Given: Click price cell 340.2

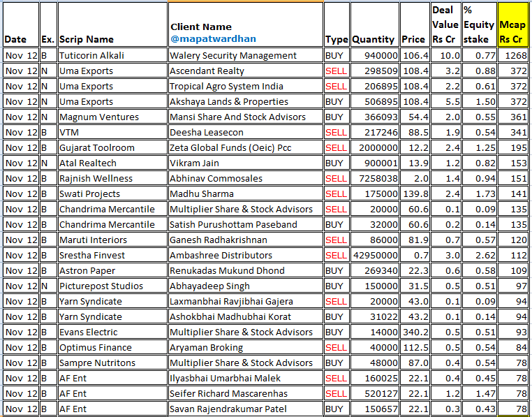Looking at the screenshot, I should coord(415,332).
